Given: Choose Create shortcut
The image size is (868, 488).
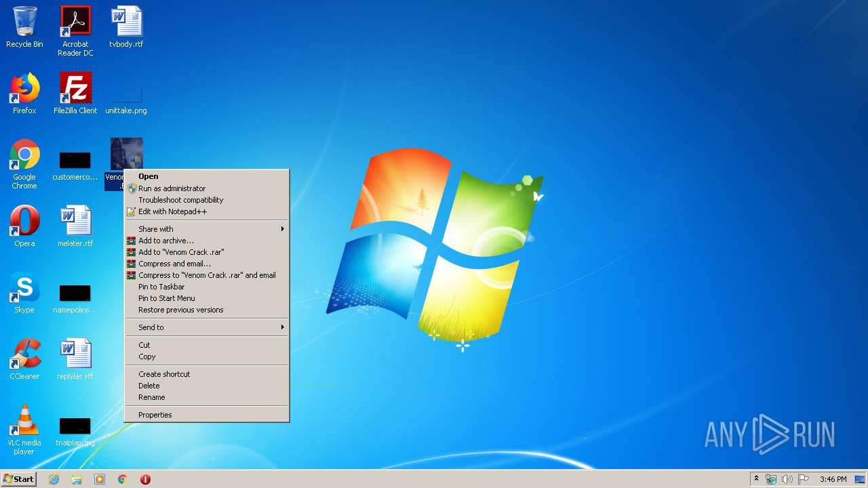Looking at the screenshot, I should pos(207,374).
